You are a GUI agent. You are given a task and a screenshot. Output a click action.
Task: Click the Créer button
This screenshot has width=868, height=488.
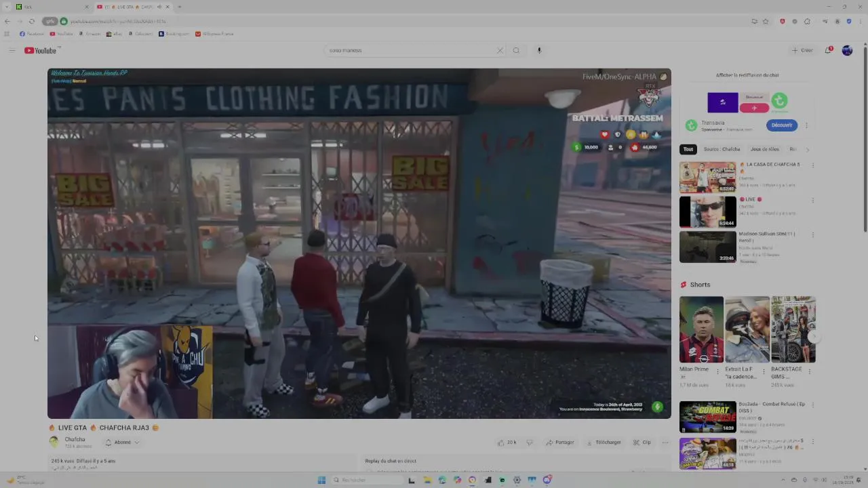pos(802,50)
